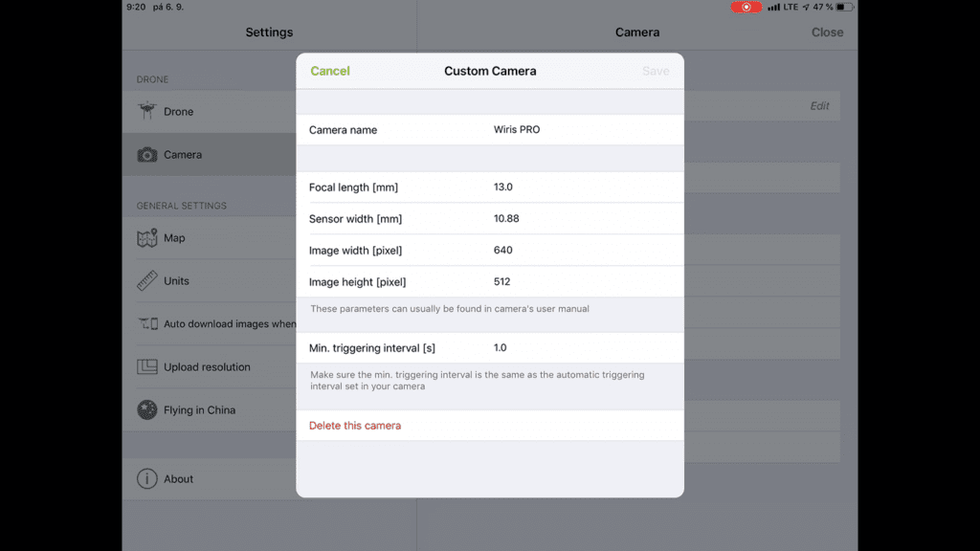Close the Camera settings panel
Image resolution: width=980 pixels, height=551 pixels.
point(827,33)
